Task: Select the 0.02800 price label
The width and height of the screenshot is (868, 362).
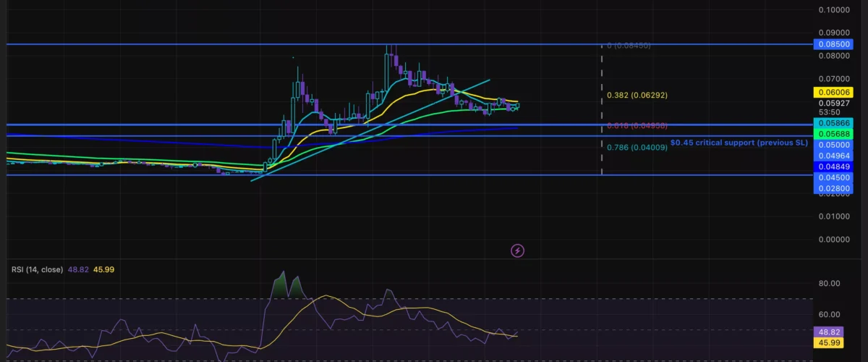Action: click(x=833, y=188)
